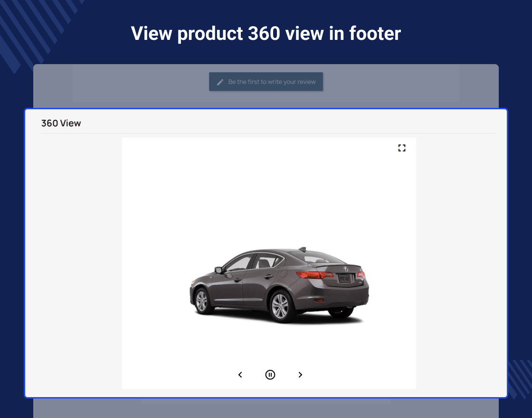Click the pencil icon on the review button
This screenshot has height=418, width=532.
pyautogui.click(x=220, y=82)
